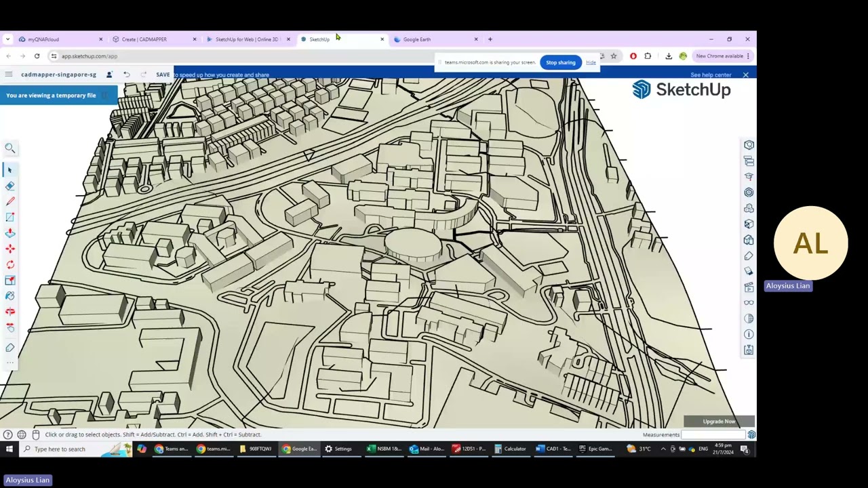Open the globe panel in right sidebar

coord(749,319)
